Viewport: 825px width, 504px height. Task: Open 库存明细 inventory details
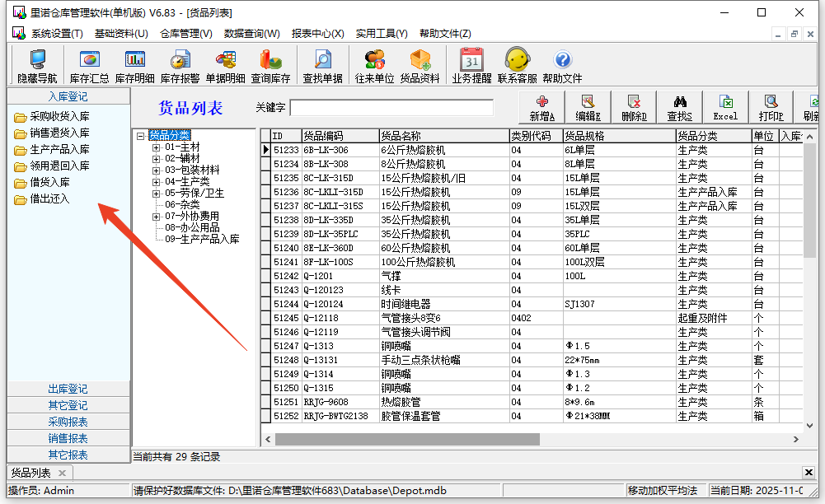click(134, 64)
